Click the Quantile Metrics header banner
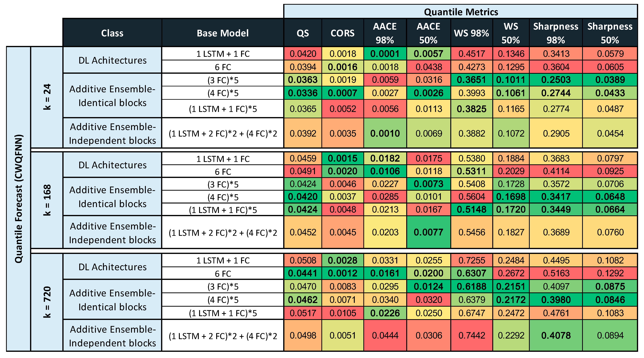The image size is (644, 358). click(x=460, y=12)
